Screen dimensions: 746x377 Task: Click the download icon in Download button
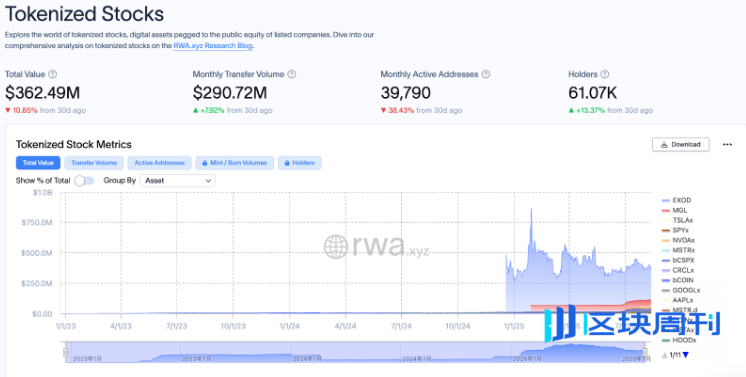[664, 145]
